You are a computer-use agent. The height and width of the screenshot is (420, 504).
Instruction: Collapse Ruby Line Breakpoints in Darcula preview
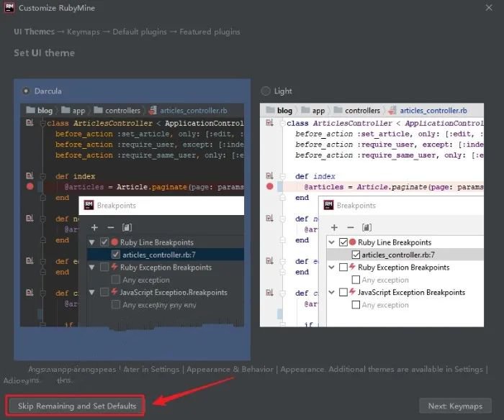coord(92,242)
